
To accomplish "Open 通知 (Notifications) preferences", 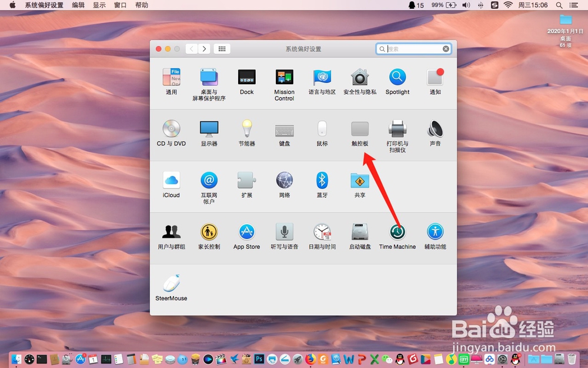I will coord(435,82).
